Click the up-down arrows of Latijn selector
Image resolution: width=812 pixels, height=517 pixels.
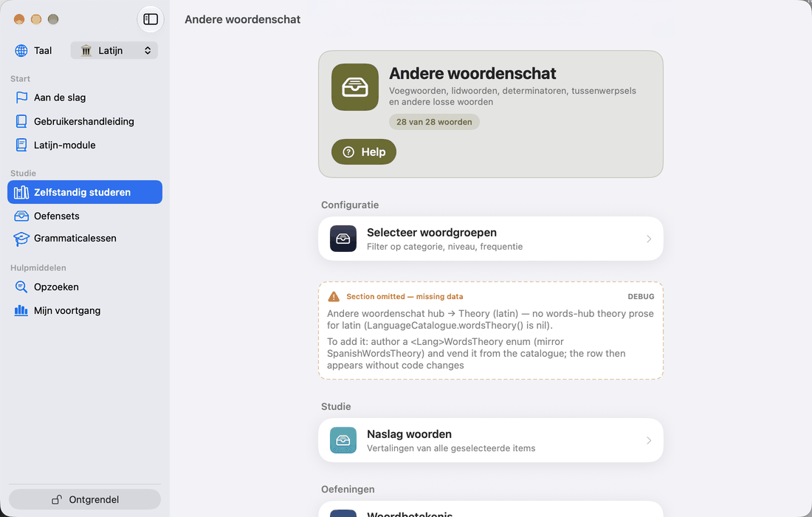point(148,50)
